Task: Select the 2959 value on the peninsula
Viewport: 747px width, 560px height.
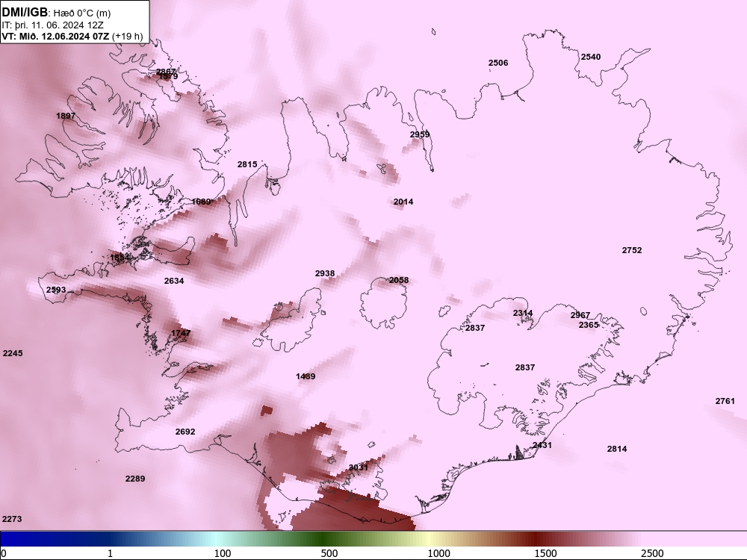Action: [420, 134]
